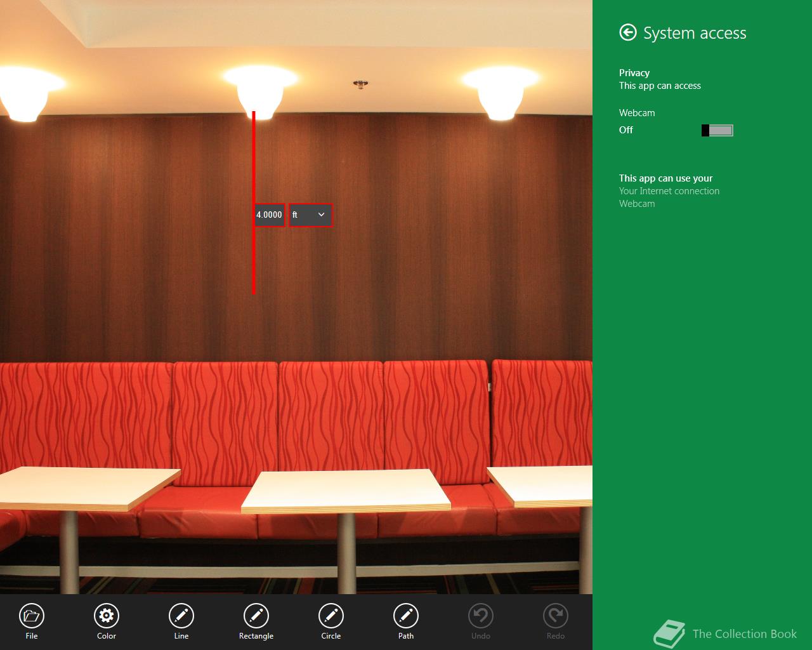The image size is (812, 650).
Task: Open the ft unit dropdown
Action: 310,215
